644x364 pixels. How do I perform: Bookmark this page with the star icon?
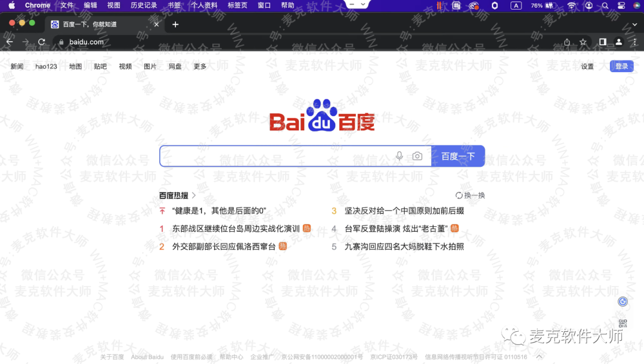(x=583, y=42)
